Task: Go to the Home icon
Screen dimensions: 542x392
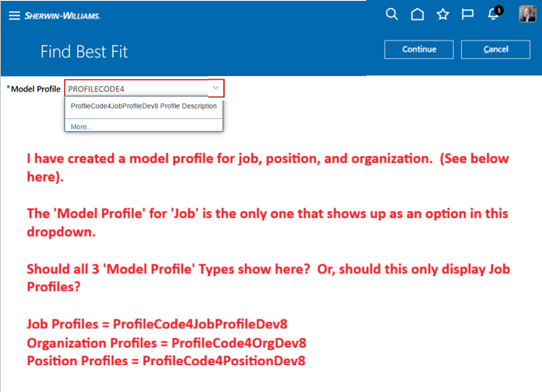Action: click(x=417, y=15)
